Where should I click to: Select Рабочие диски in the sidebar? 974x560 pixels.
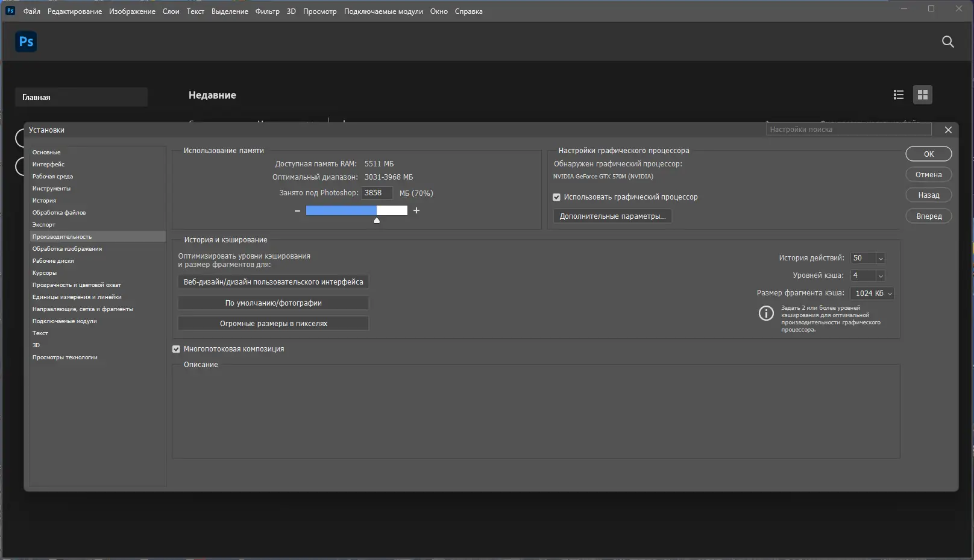coord(52,260)
